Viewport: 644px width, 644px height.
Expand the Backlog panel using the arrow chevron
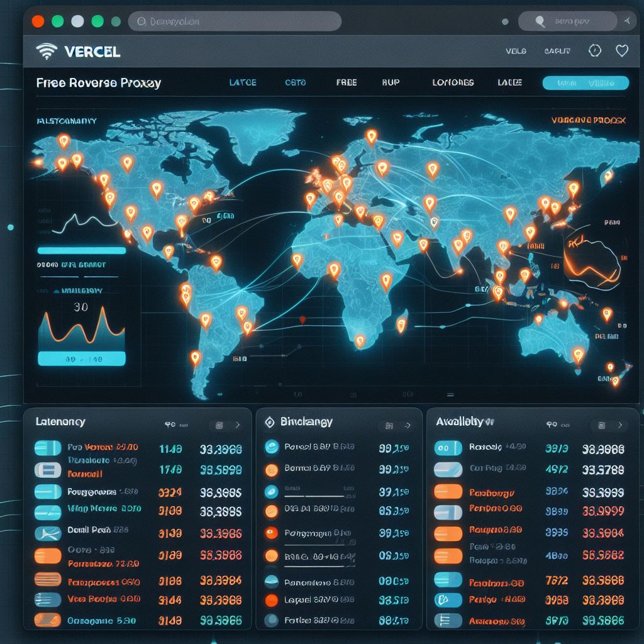408,425
